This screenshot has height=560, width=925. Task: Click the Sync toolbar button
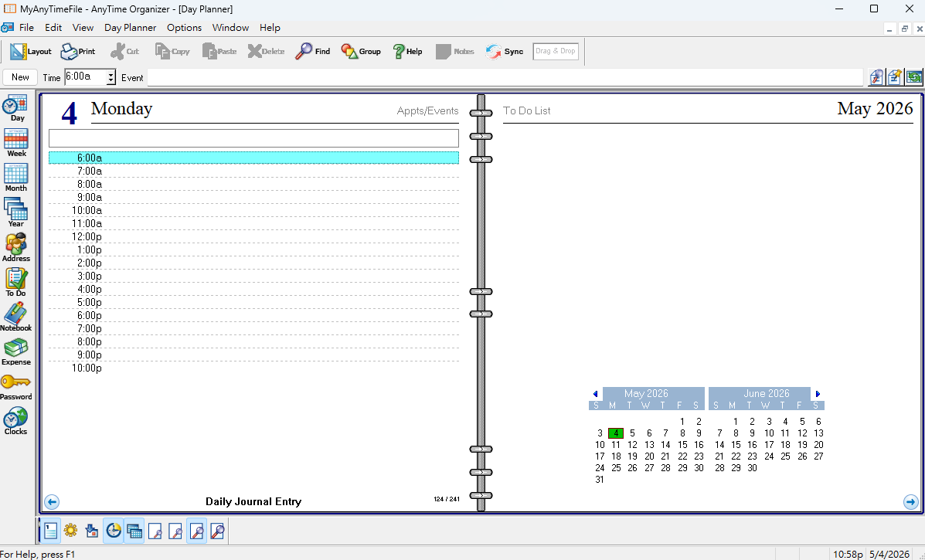tap(505, 51)
